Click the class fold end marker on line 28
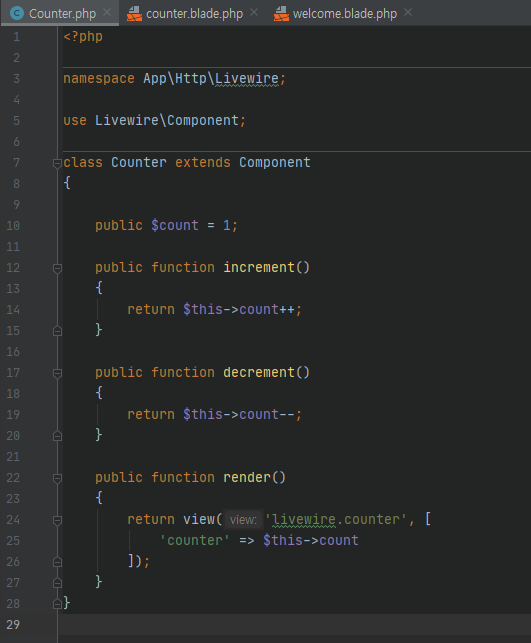531x643 pixels. tap(57, 604)
